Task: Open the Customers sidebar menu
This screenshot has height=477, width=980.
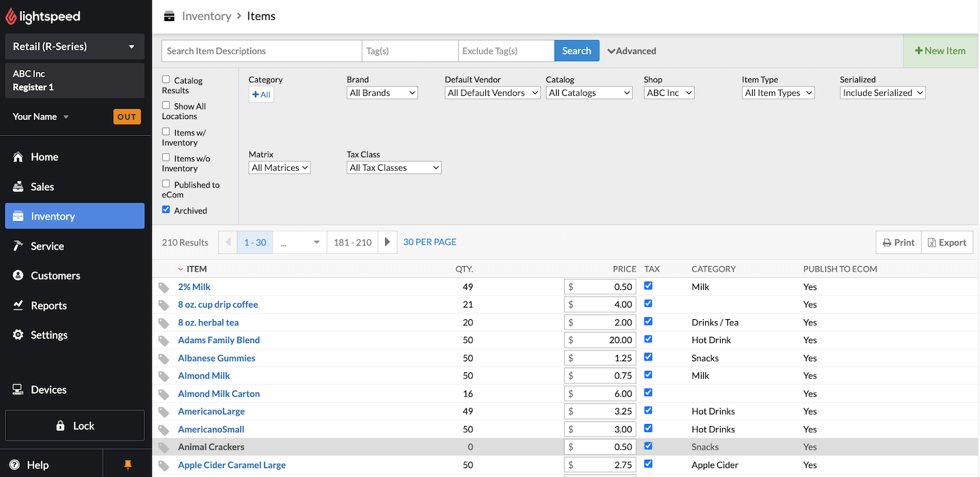Action: [75, 276]
